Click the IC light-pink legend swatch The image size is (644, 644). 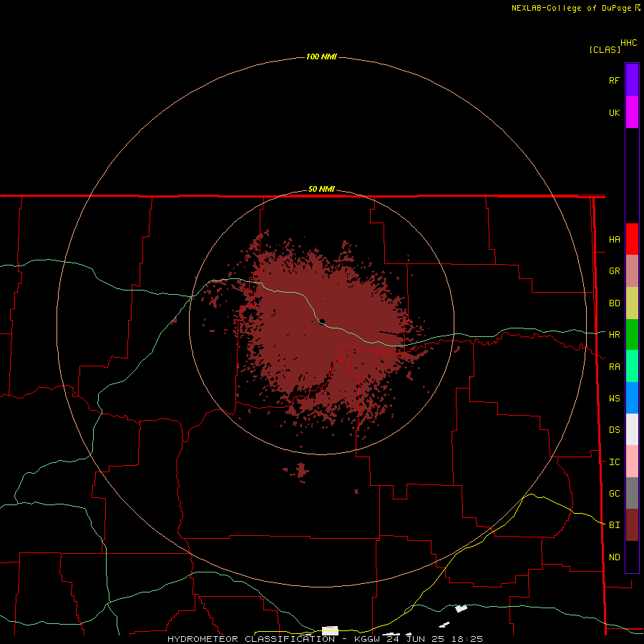coord(632,462)
